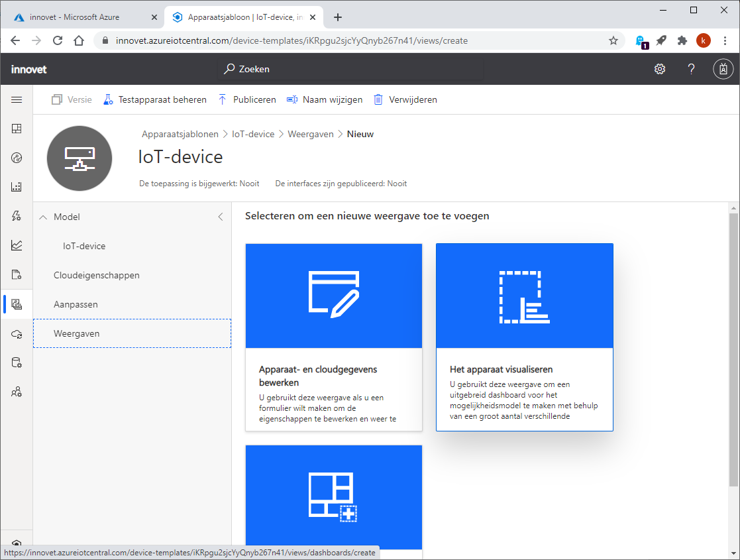The image size is (740, 560).
Task: Collapse the side panel with the left chevron
Action: click(x=221, y=217)
